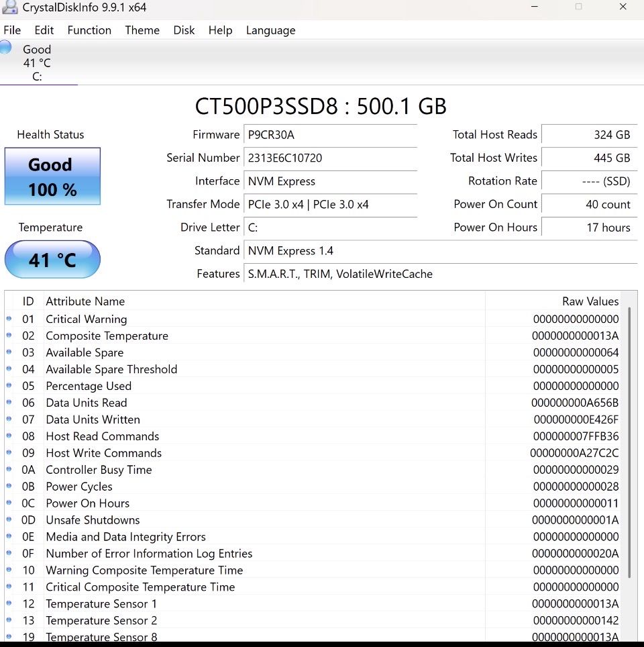Select the Available Spare attribute row
Screen dimensions: 644x647
pyautogui.click(x=313, y=352)
